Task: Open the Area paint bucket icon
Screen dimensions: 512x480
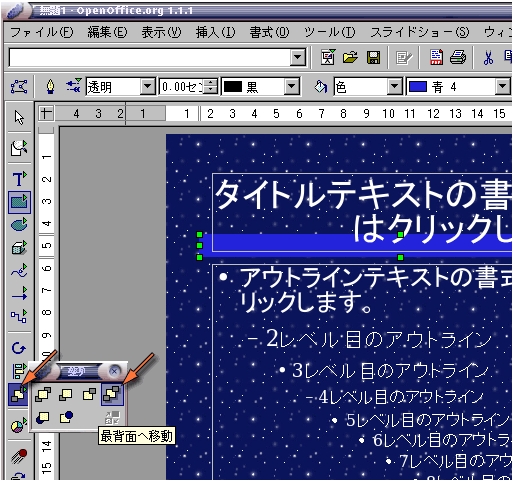Action: [320, 87]
